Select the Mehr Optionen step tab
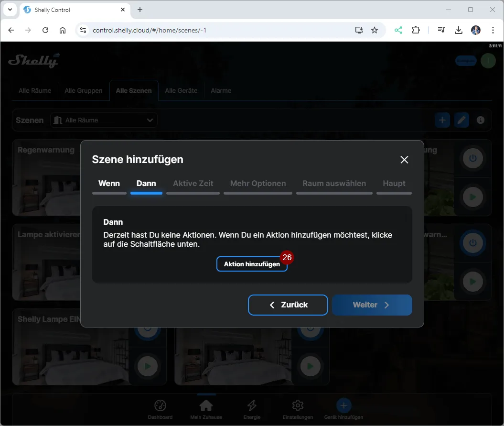504x426 pixels. point(258,184)
